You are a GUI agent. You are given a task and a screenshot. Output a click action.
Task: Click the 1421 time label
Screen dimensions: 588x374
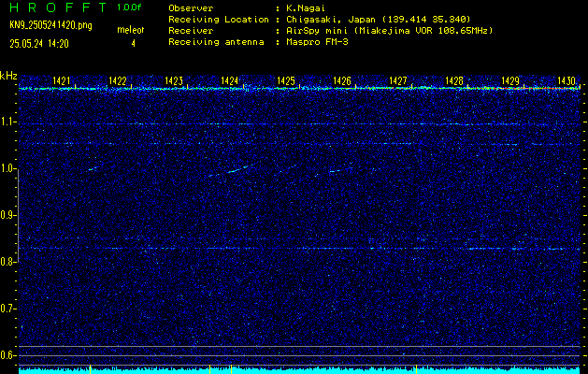pos(61,80)
